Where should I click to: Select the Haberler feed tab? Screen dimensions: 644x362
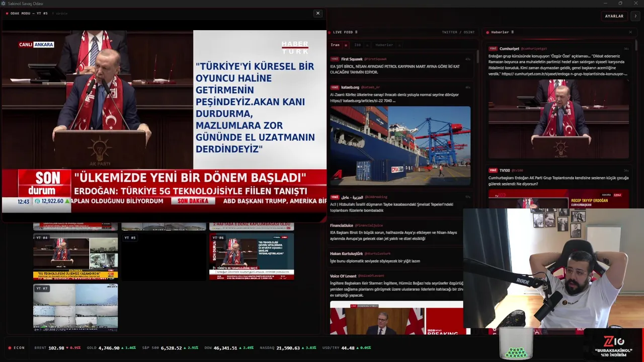384,45
